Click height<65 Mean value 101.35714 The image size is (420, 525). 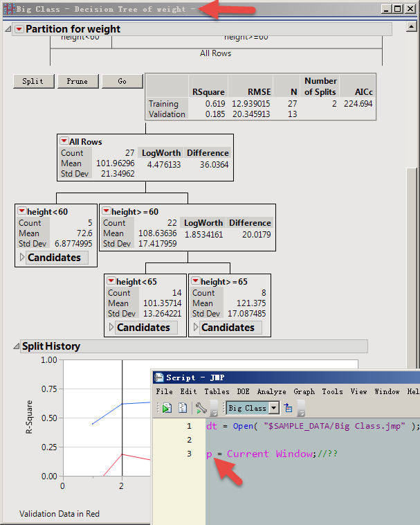pyautogui.click(x=163, y=303)
